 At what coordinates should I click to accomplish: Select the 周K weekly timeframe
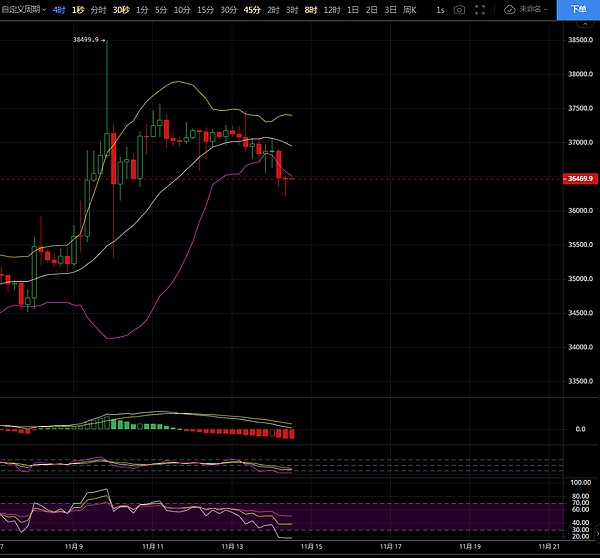(408, 9)
